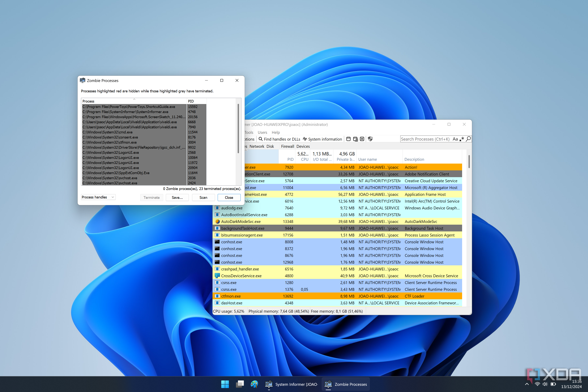The height and width of the screenshot is (392, 588).
Task: Click the Save... button
Action: pyautogui.click(x=177, y=197)
